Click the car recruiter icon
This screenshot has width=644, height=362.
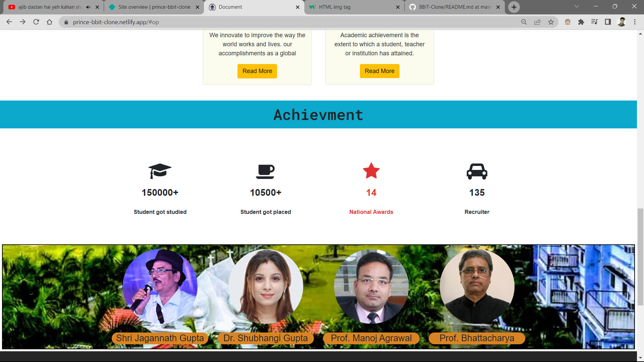point(477,171)
